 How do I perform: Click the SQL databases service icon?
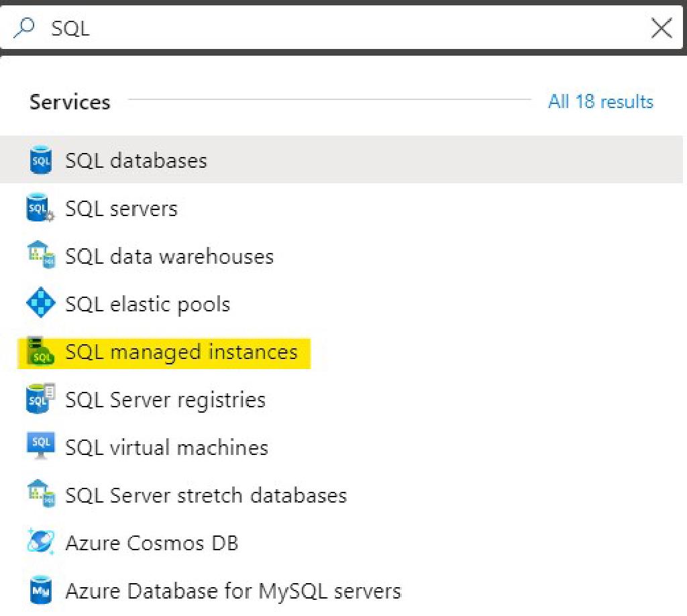[x=41, y=160]
